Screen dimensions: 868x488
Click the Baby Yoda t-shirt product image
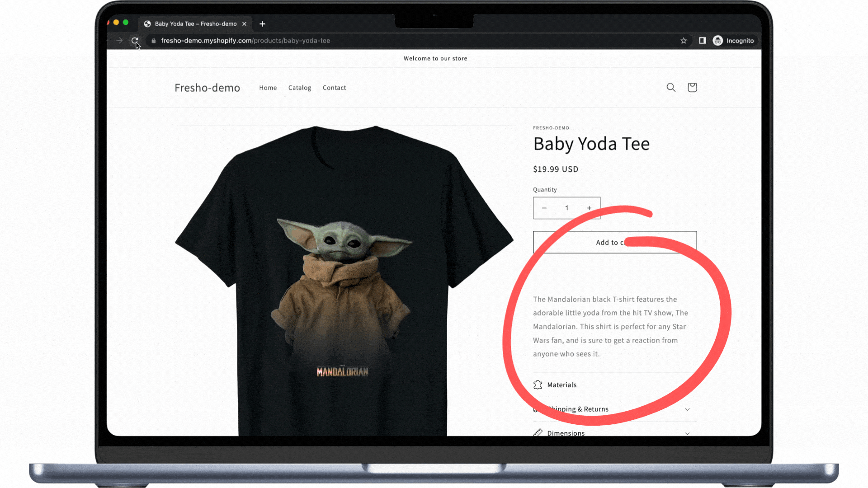(x=344, y=280)
